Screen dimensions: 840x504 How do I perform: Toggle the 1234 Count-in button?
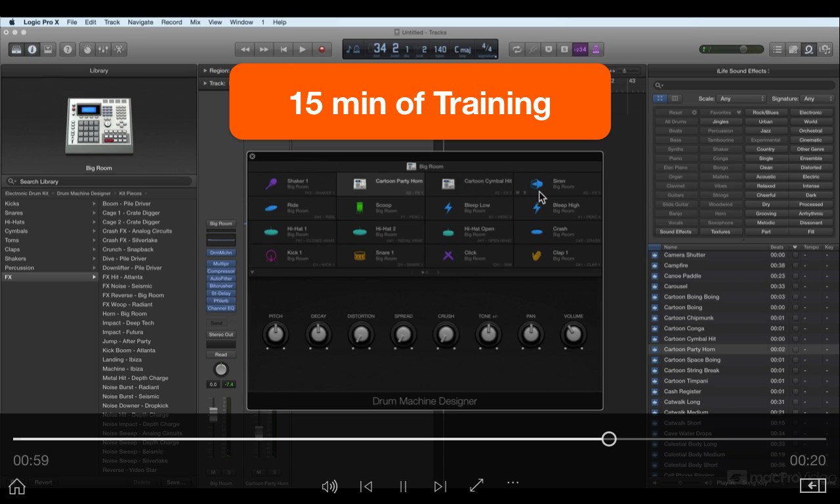580,49
